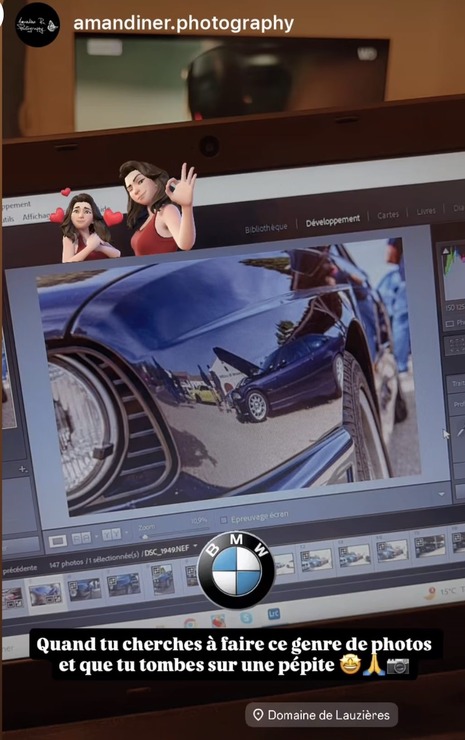Select the fourth portrait-oriented filmstrip thumbnail
Screen dimensions: 465x740
point(162,579)
